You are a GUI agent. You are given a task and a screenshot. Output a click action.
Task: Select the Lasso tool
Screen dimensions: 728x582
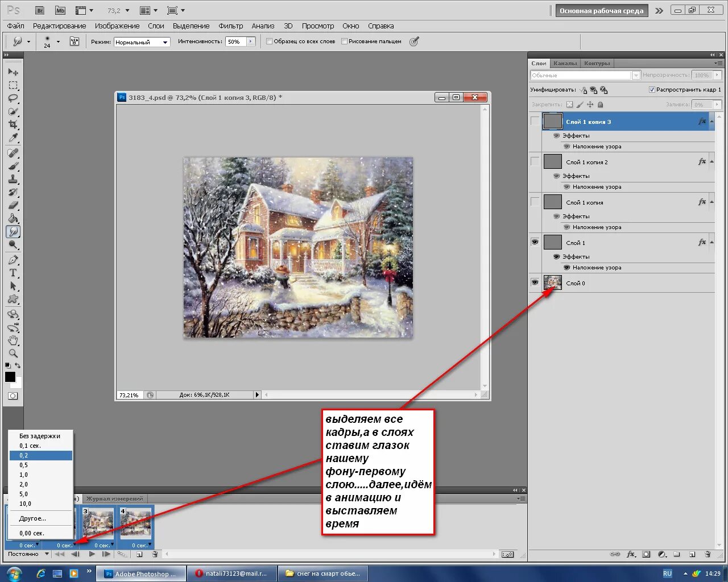coord(13,98)
